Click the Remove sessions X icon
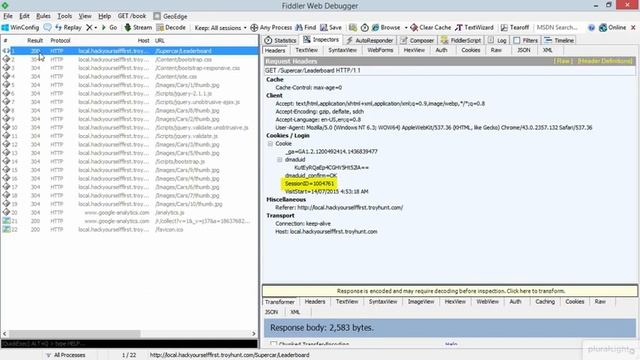This screenshot has width=640, height=360. point(89,27)
